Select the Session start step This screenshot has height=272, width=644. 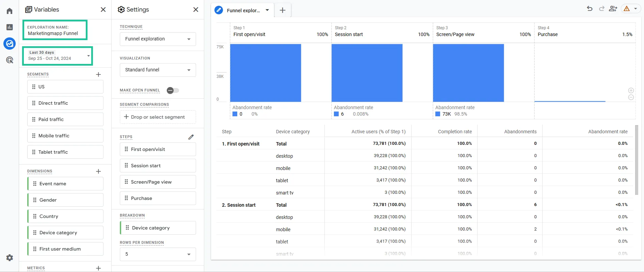158,166
